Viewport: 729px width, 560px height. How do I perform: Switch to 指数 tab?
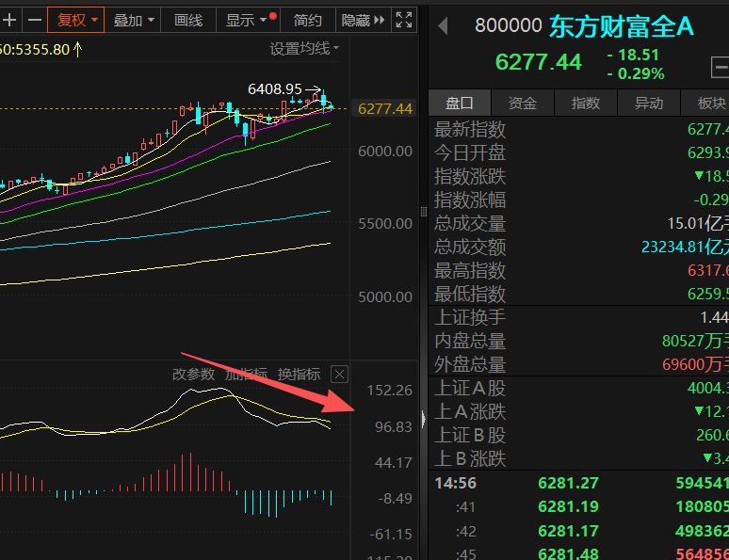pos(586,103)
